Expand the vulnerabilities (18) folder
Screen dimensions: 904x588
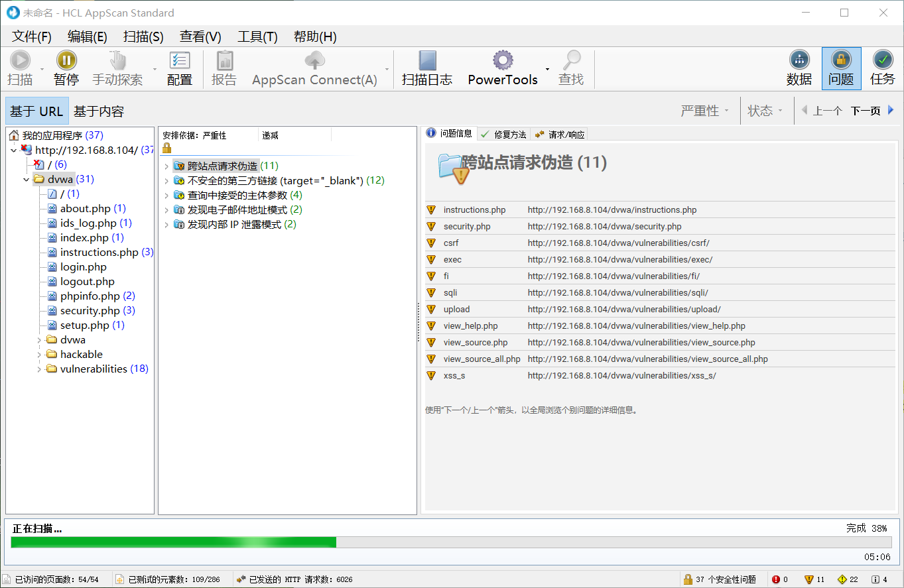tap(39, 369)
